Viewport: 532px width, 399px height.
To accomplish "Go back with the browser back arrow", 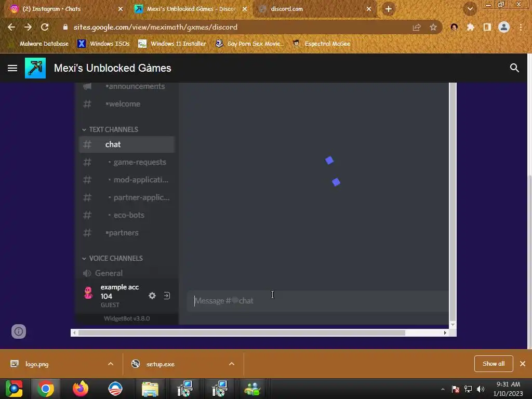I will (x=11, y=27).
